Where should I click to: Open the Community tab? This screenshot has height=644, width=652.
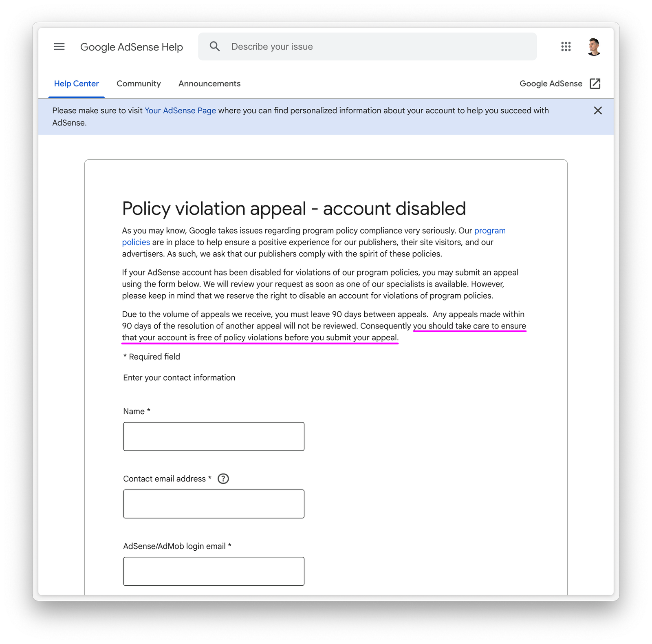(x=139, y=84)
